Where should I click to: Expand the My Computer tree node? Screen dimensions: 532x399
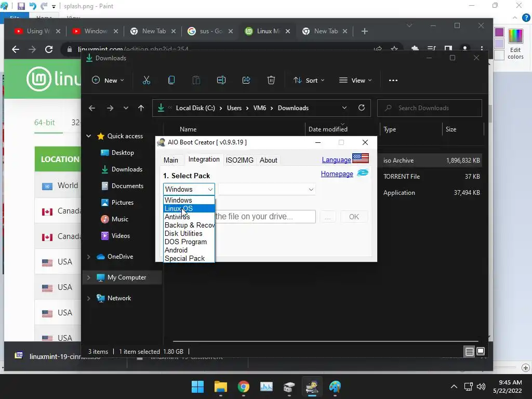pos(88,277)
